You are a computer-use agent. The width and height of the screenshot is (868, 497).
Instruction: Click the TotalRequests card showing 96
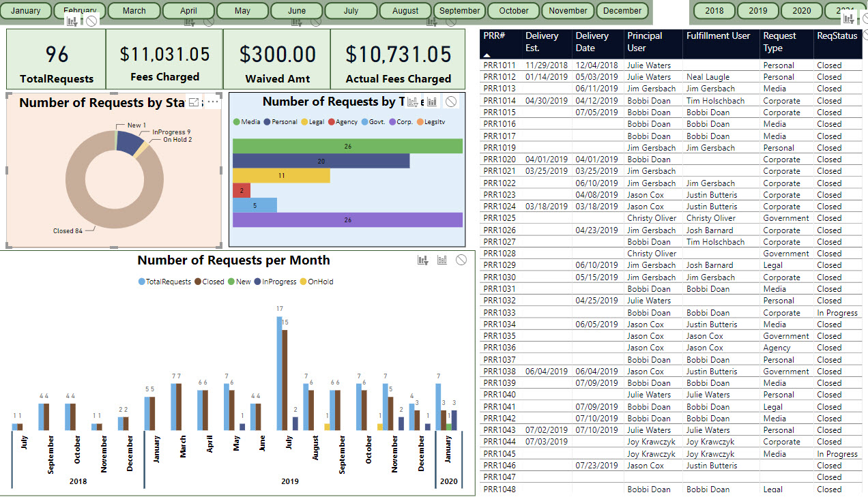point(57,59)
